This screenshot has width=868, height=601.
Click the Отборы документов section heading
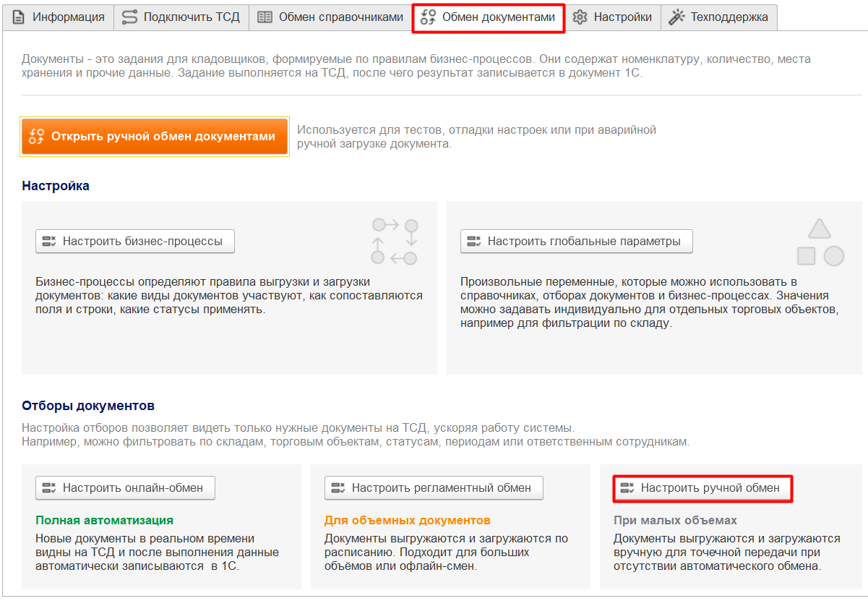pyautogui.click(x=88, y=406)
